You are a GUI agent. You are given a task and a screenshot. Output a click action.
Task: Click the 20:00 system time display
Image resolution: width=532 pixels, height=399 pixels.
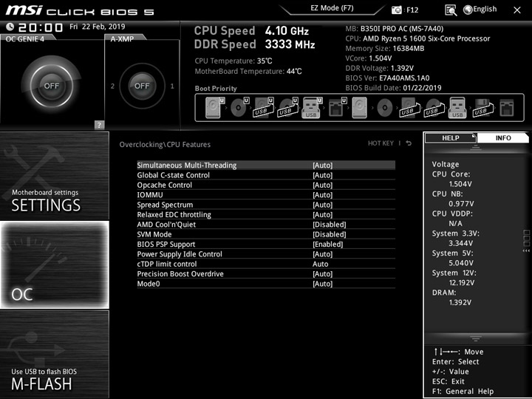[x=41, y=27]
